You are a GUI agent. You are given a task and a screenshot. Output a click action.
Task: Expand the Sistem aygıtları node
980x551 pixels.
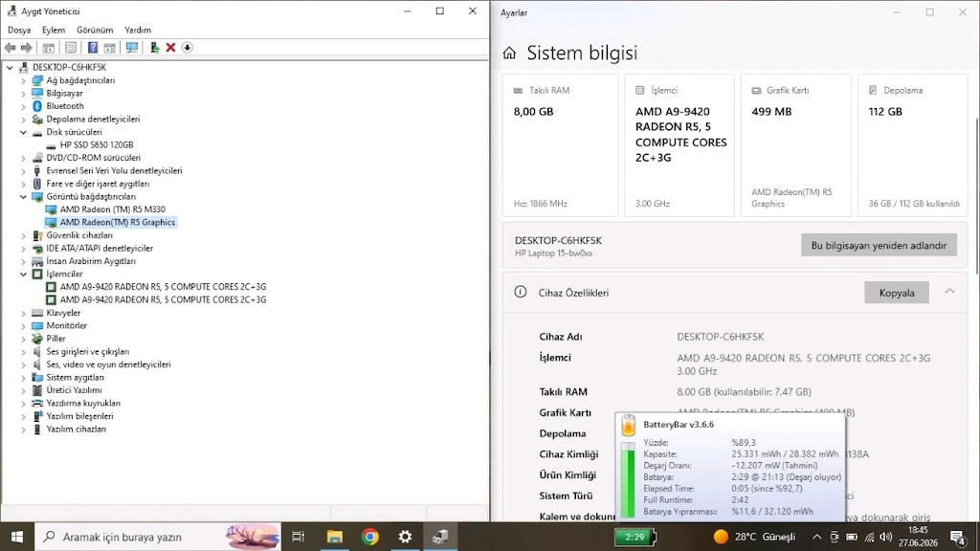tap(23, 377)
